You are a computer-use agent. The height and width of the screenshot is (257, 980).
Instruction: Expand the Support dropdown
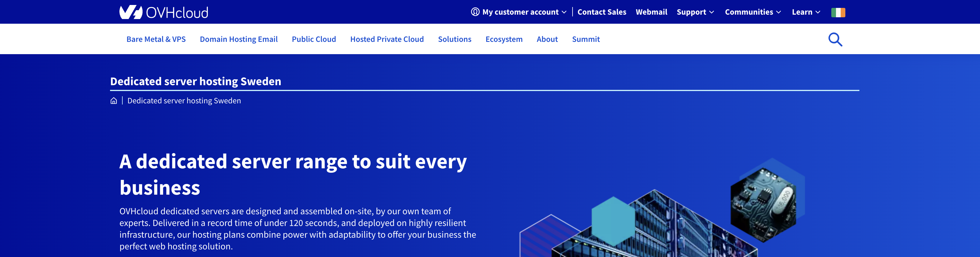[x=695, y=12]
